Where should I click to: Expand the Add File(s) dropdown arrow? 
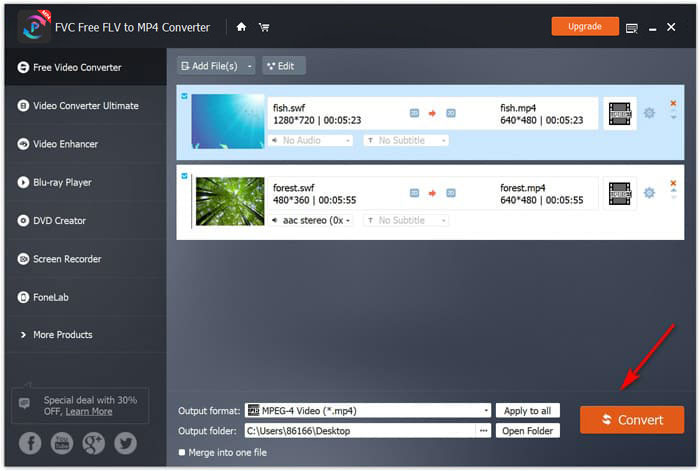[250, 66]
